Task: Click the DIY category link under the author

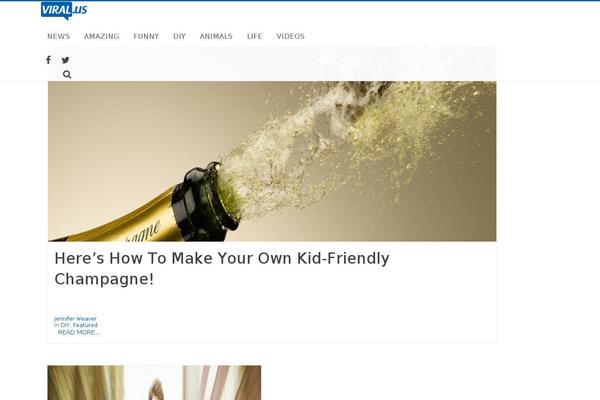Action: [65, 325]
